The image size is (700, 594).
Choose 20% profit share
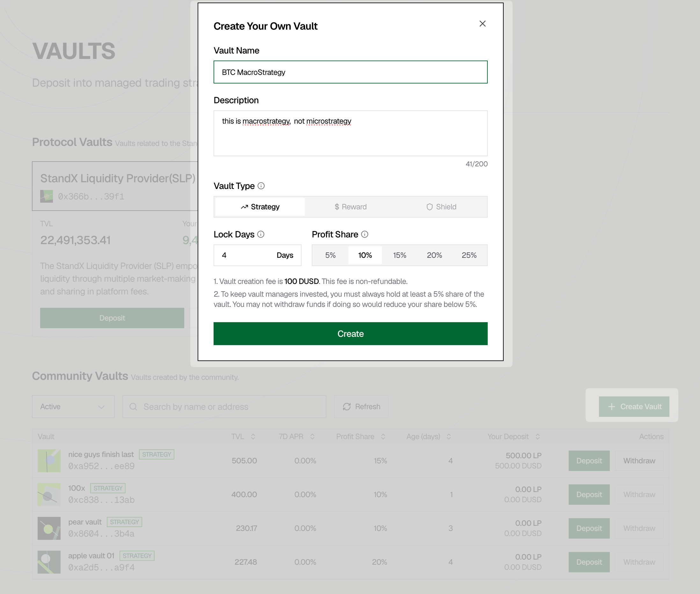(434, 255)
